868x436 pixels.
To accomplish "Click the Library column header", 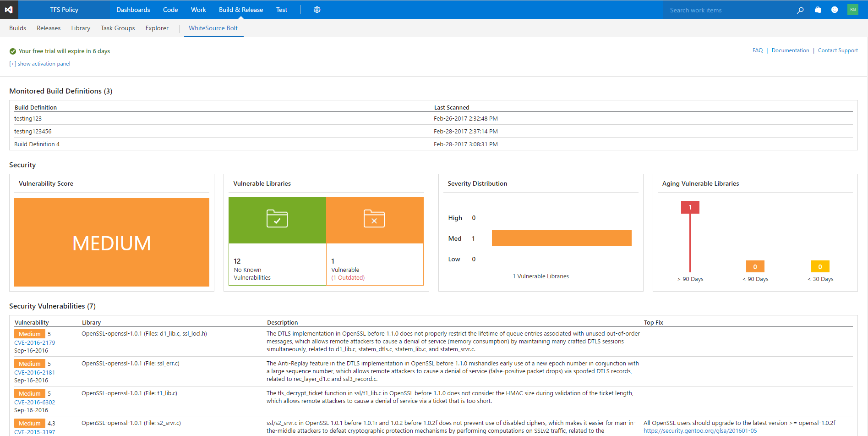I will coord(91,322).
